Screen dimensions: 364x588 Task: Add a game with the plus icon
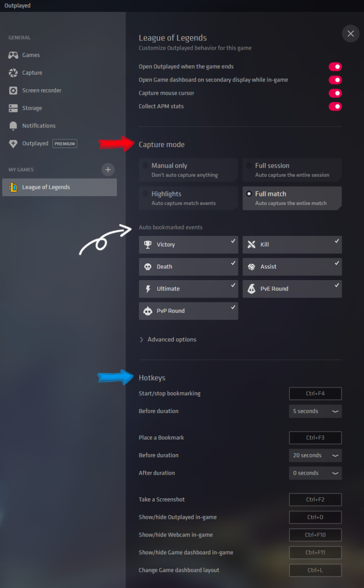tap(108, 170)
